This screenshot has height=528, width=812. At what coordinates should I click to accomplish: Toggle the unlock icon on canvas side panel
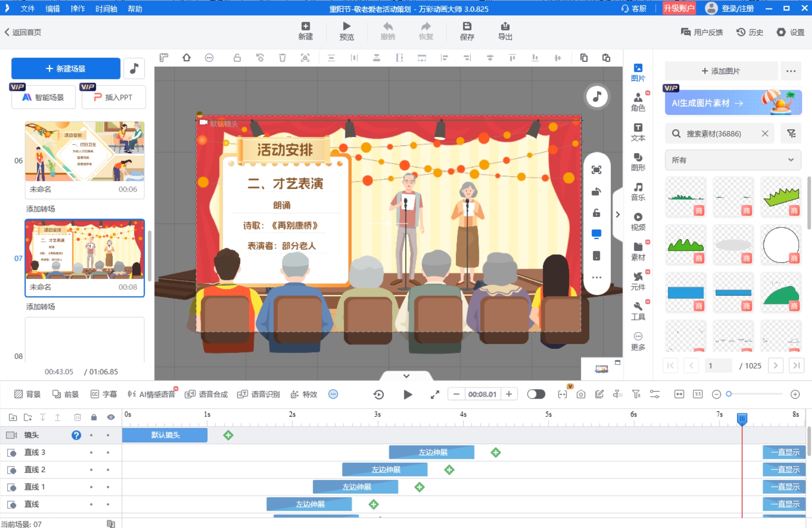(x=596, y=213)
